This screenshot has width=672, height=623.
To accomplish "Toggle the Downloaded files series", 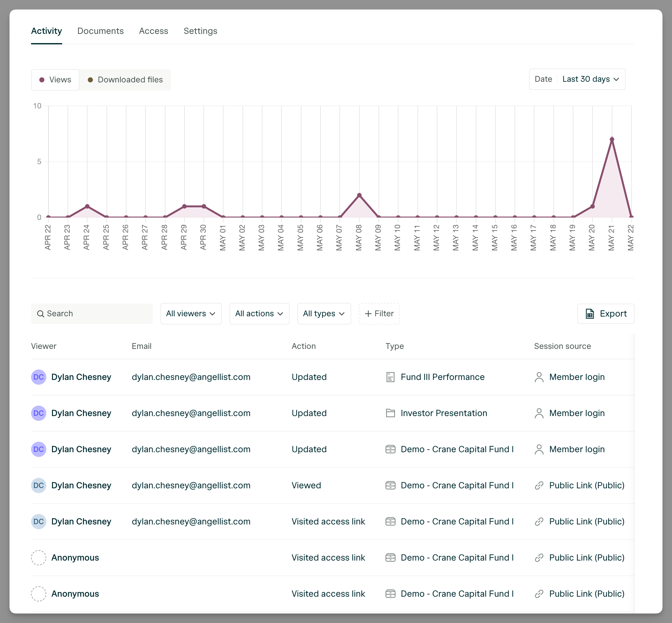I will point(126,80).
